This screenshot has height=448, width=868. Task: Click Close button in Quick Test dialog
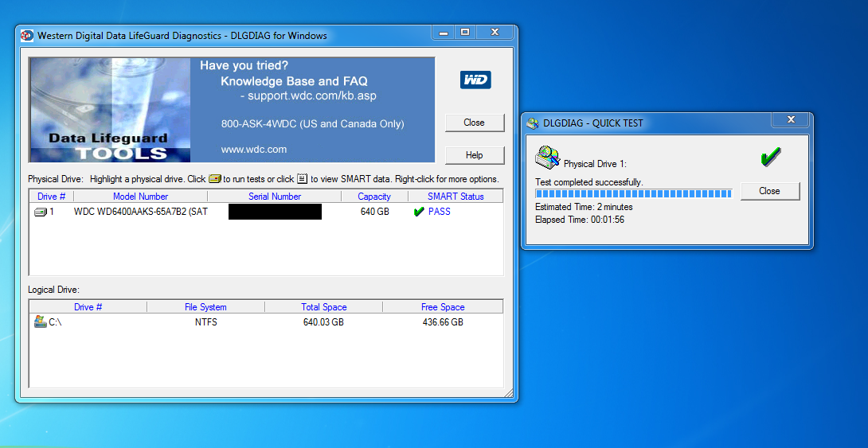coord(769,191)
